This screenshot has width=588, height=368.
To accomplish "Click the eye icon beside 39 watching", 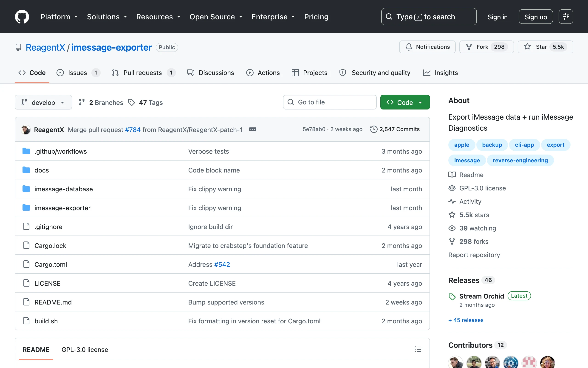I will click(452, 228).
